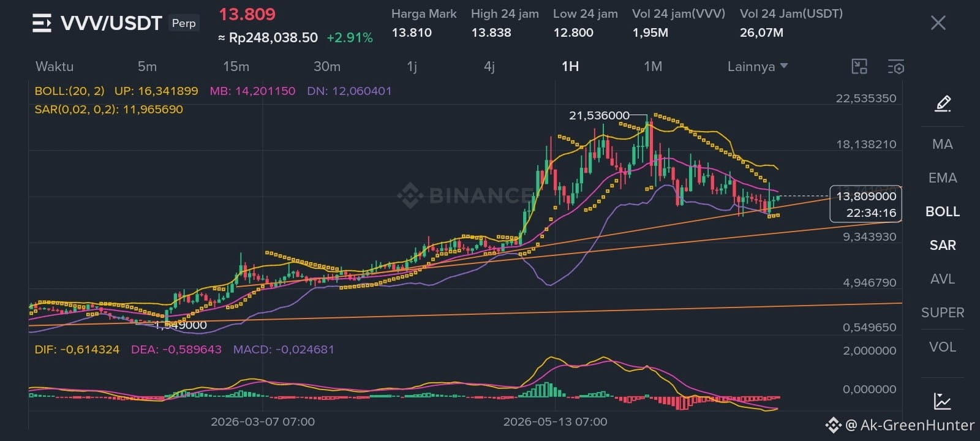Select the 4j timeframe
Screen dimensions: 980x441
click(x=489, y=66)
